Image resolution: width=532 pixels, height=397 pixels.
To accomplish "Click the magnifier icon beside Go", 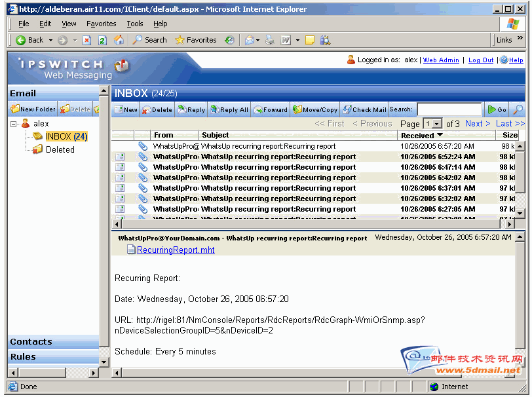I will pyautogui.click(x=518, y=110).
